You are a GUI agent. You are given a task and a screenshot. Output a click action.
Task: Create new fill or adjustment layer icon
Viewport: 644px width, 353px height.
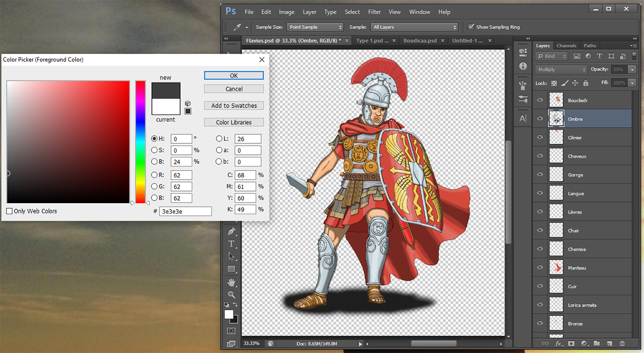pyautogui.click(x=584, y=343)
